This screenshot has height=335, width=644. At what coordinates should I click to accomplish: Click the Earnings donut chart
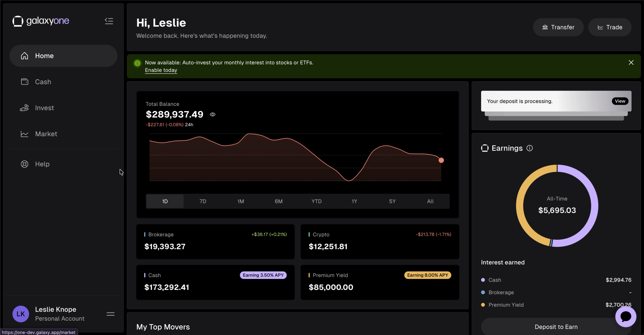coord(557,206)
